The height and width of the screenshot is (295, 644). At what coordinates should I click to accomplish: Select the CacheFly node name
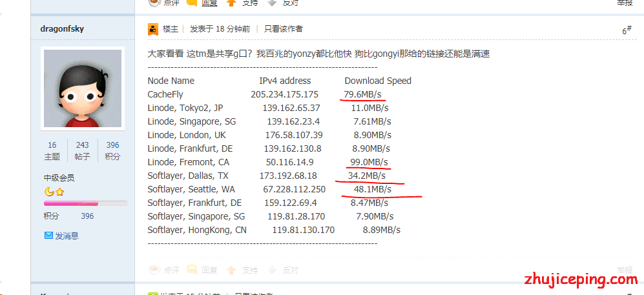click(x=165, y=94)
